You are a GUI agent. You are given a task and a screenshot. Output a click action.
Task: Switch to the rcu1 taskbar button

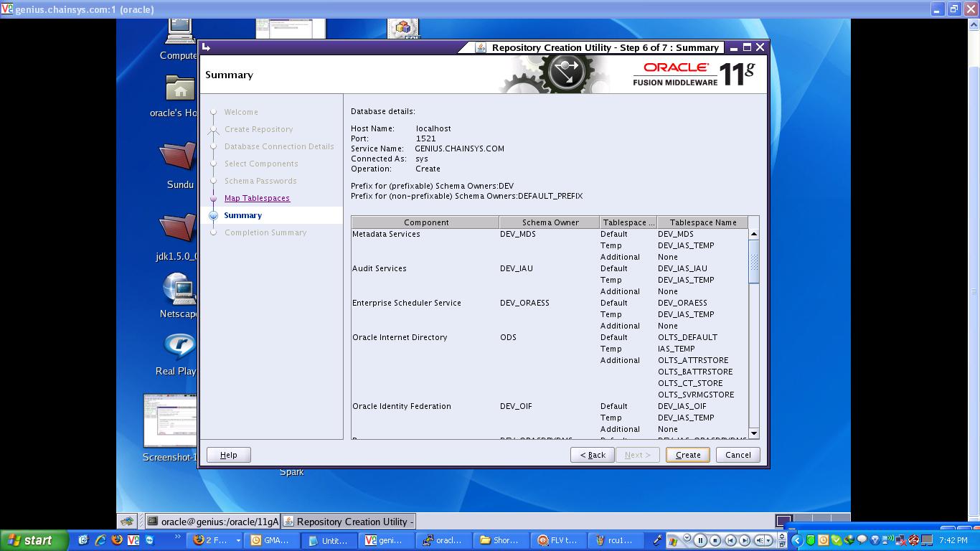pyautogui.click(x=615, y=540)
